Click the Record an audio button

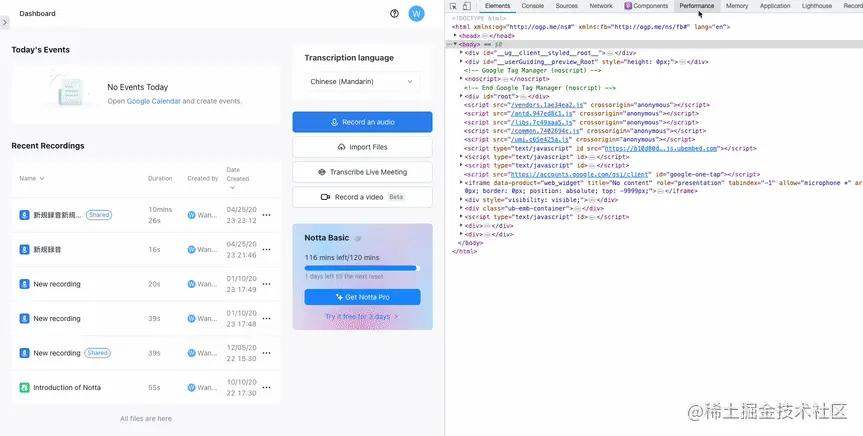point(362,122)
